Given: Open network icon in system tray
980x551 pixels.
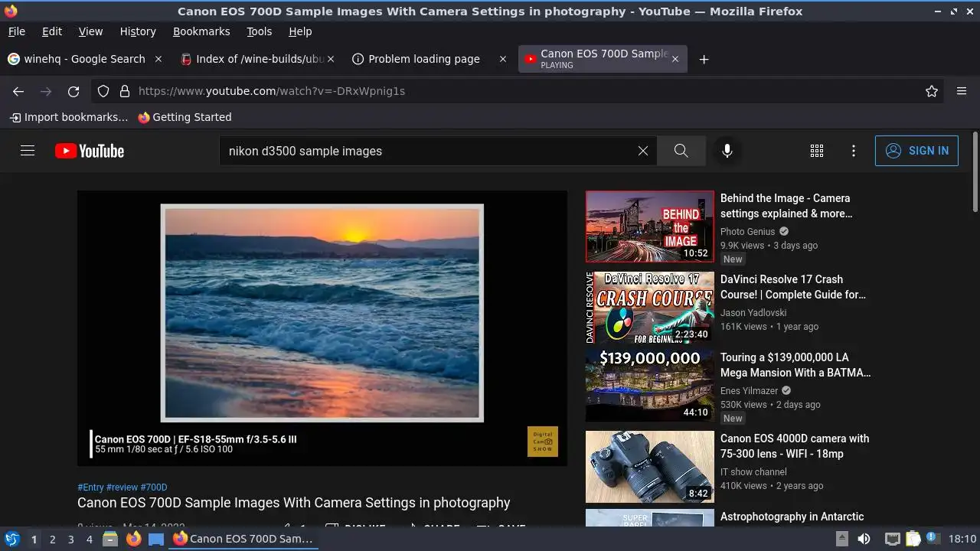Looking at the screenshot, I should pyautogui.click(x=892, y=539).
